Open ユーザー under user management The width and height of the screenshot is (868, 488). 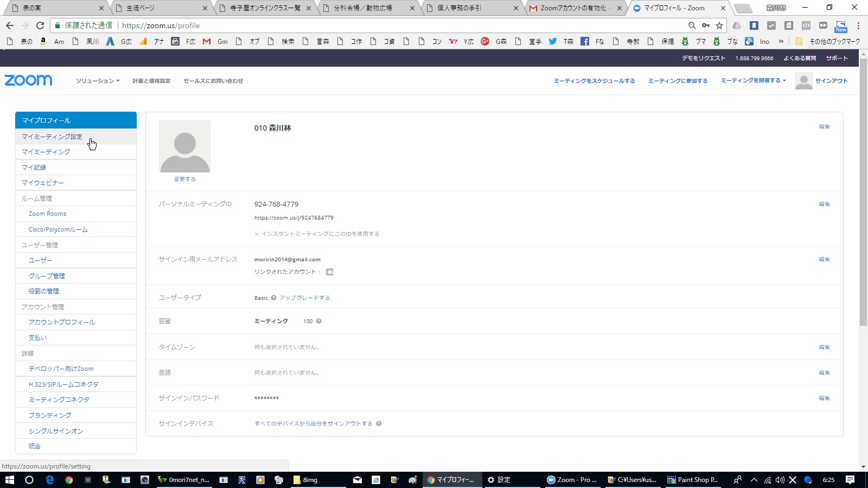[x=76, y=260]
